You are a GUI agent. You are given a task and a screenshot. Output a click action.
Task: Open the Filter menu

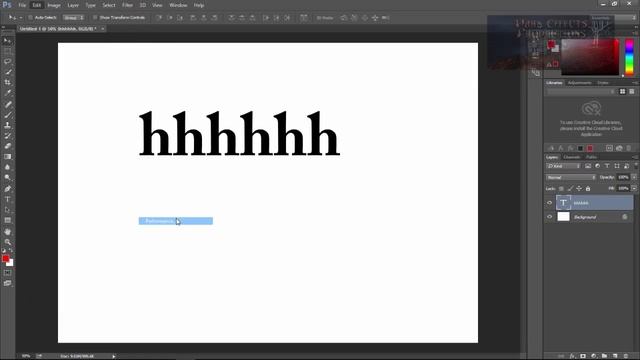127,5
